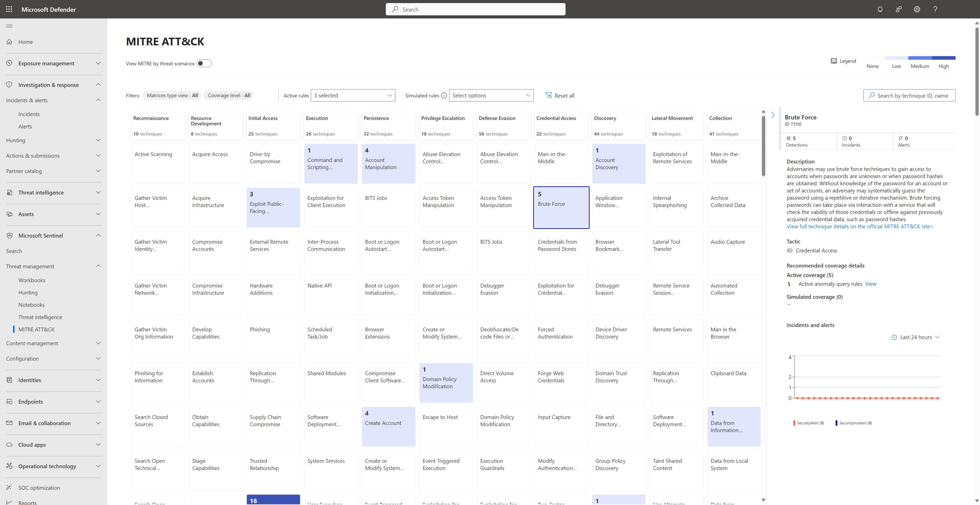Open the Alerts navigation item

click(25, 126)
